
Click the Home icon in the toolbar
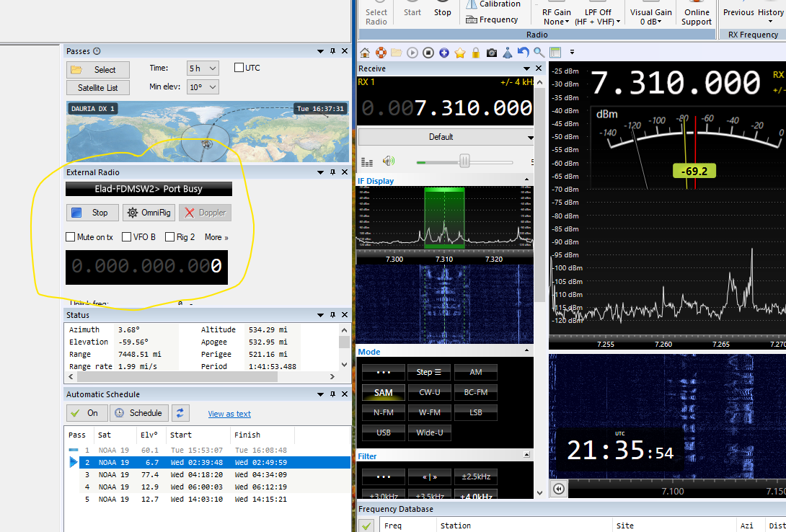coord(365,53)
